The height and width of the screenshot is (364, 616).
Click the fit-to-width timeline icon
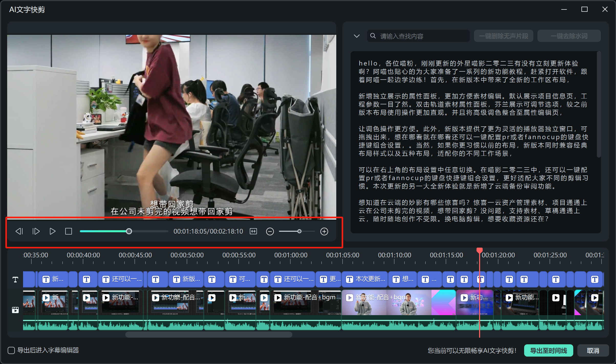pos(253,231)
